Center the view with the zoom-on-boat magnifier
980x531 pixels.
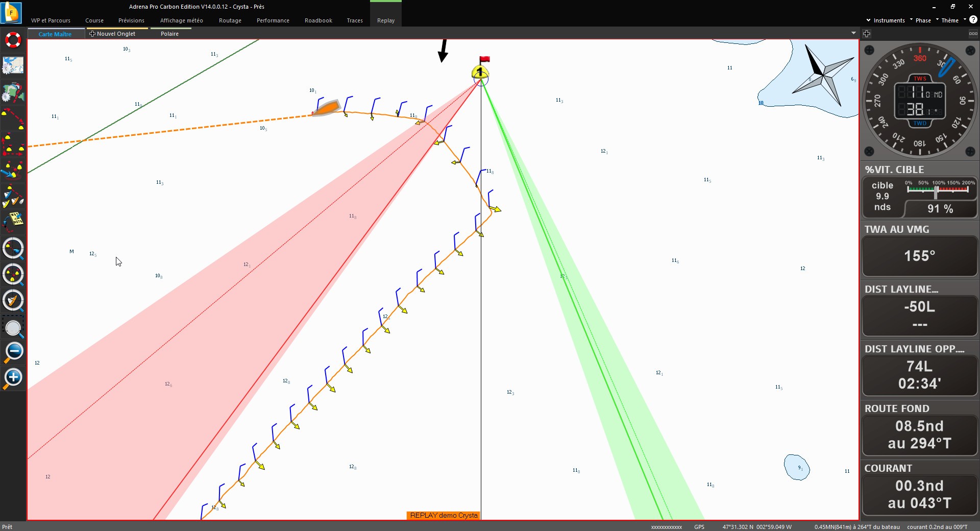[13, 301]
